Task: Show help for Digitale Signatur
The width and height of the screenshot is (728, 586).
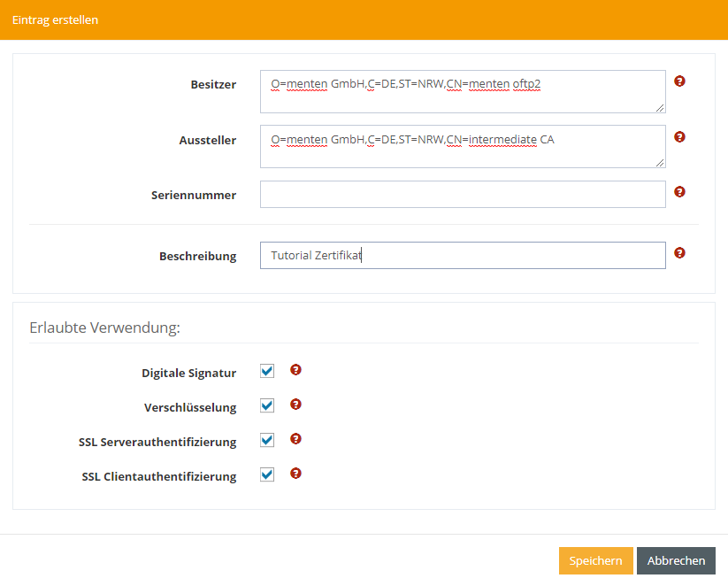Action: pos(296,370)
